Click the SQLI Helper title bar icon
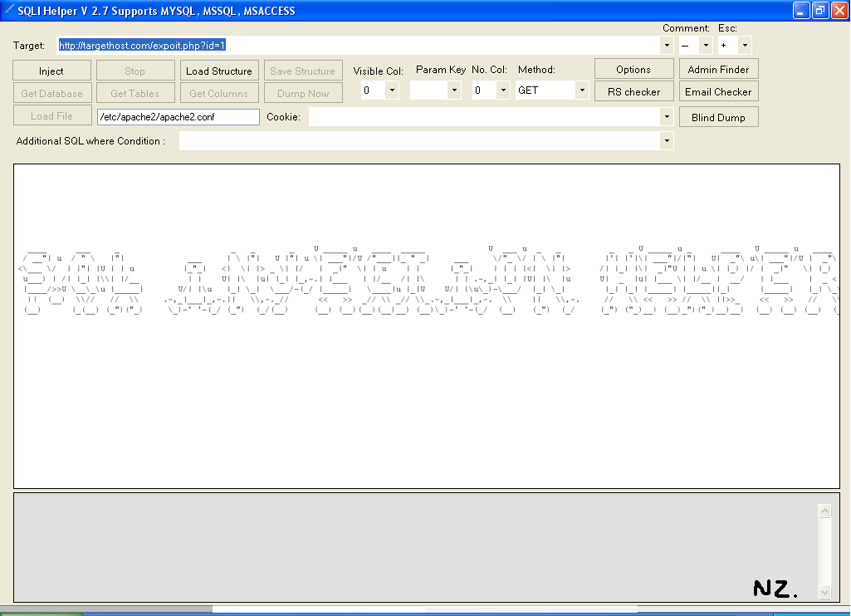Screen dimensions: 851x616 [x=8, y=10]
